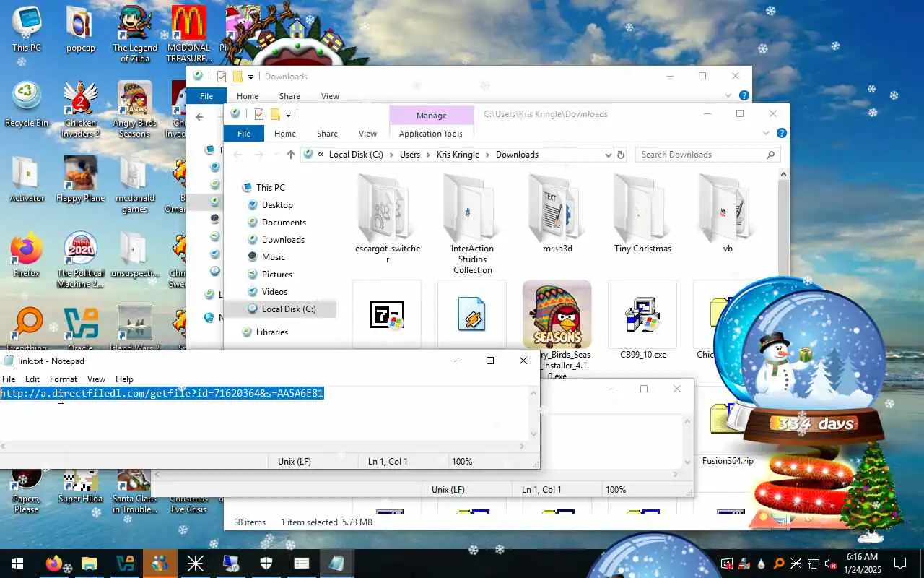
Task: Click Explorer file list scrollbar up arrow
Action: (x=784, y=174)
